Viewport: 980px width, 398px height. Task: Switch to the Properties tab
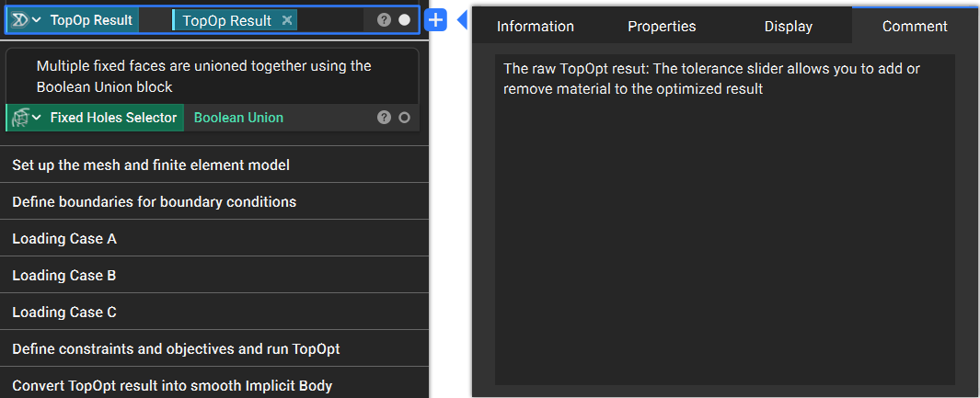(662, 27)
